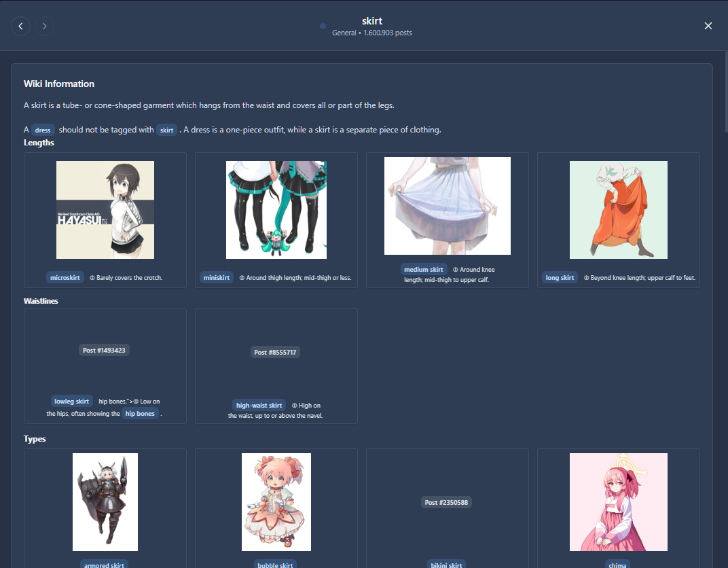Open the hip bones tag
This screenshot has width=728, height=568.
[140, 413]
